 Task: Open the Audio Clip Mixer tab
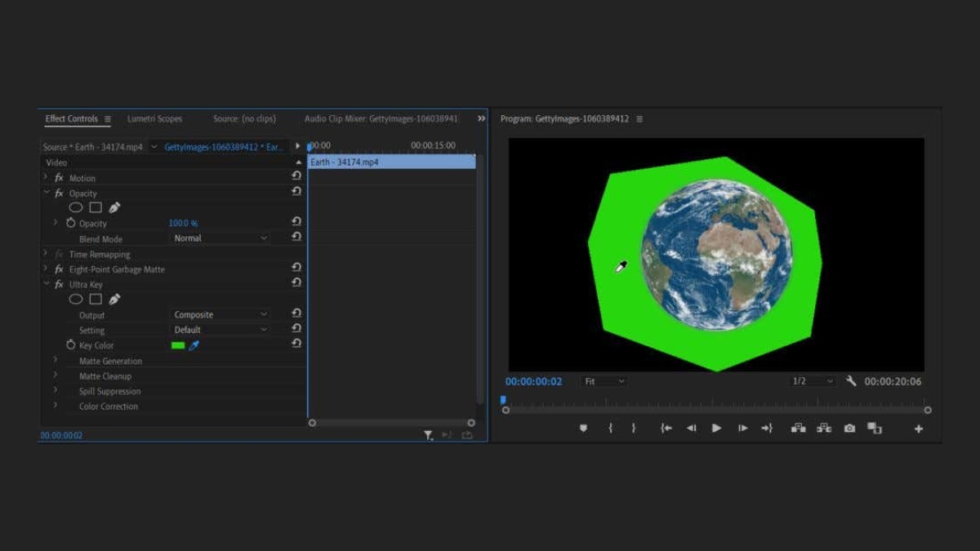(x=381, y=119)
